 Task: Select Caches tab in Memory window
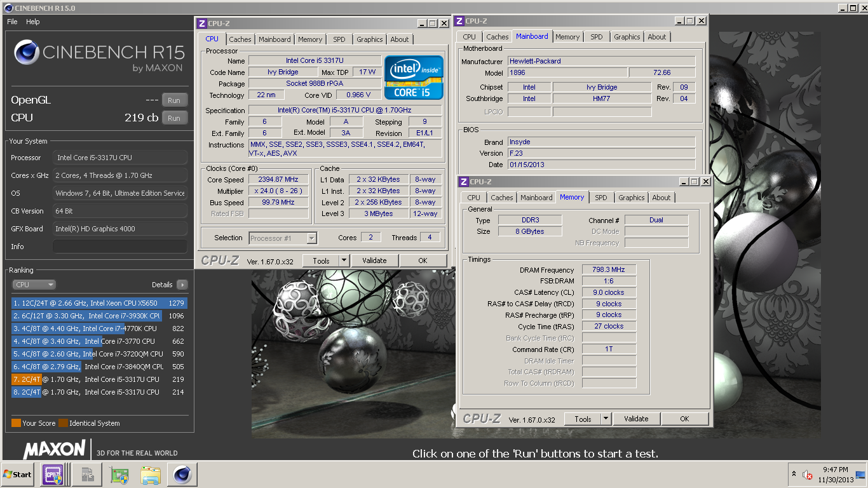click(x=502, y=198)
